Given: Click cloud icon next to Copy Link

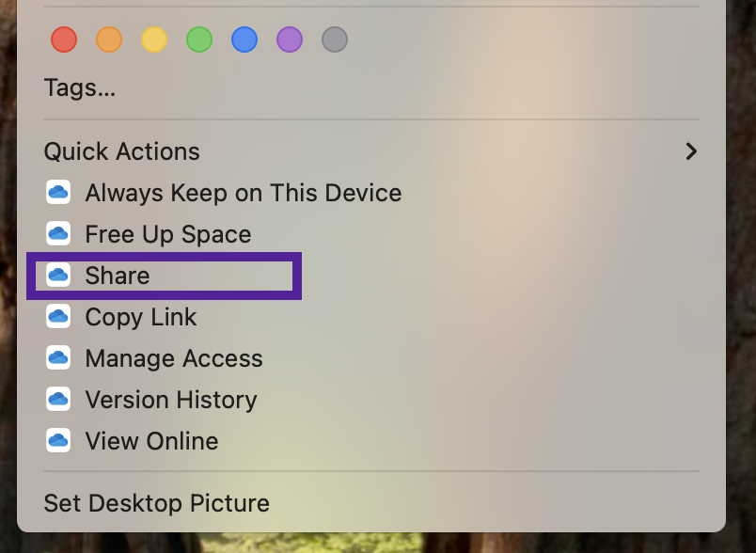Looking at the screenshot, I should click(x=58, y=317).
